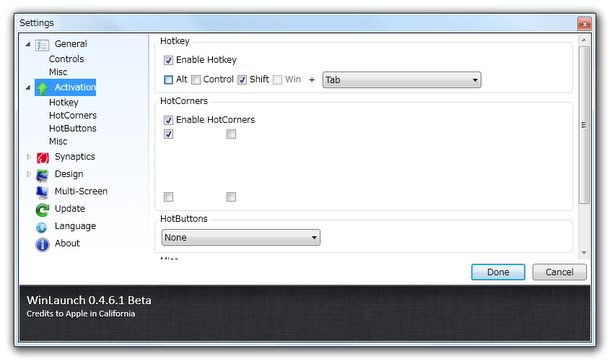This screenshot has width=612, height=362.
Task: Select HotCorners under Activation
Action: tap(73, 116)
